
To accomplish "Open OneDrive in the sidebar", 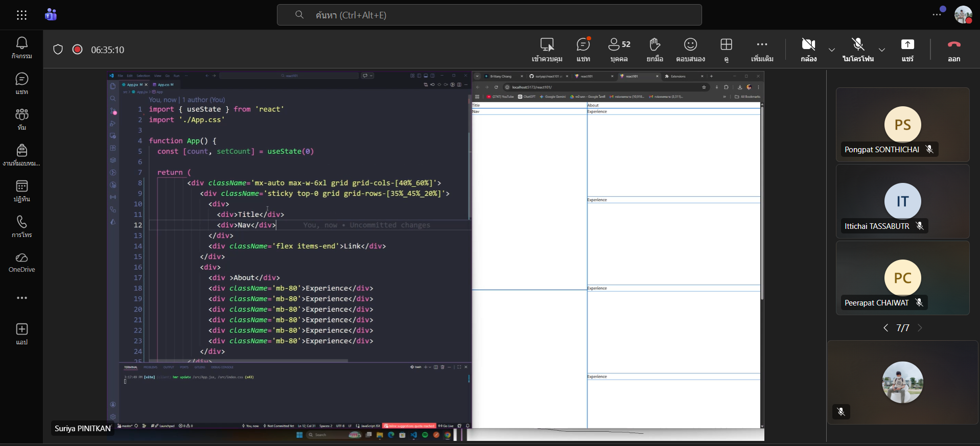I will point(21,262).
